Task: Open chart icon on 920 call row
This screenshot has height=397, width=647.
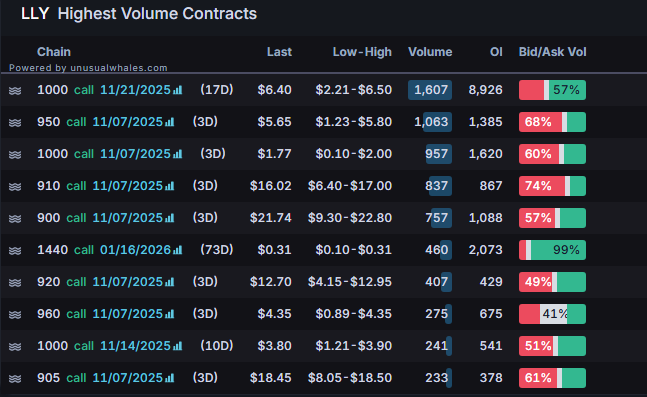Action: pos(170,282)
